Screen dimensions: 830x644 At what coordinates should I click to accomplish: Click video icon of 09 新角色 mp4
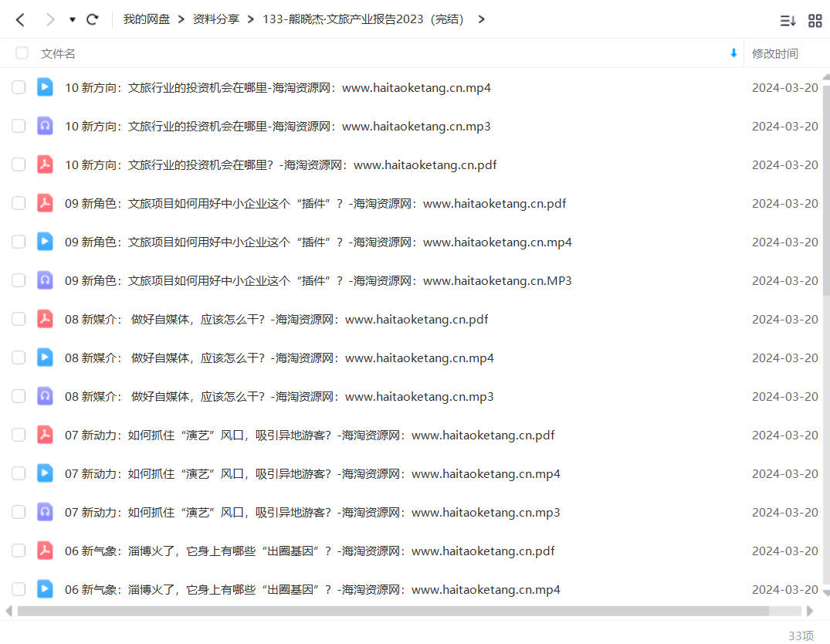click(x=45, y=242)
